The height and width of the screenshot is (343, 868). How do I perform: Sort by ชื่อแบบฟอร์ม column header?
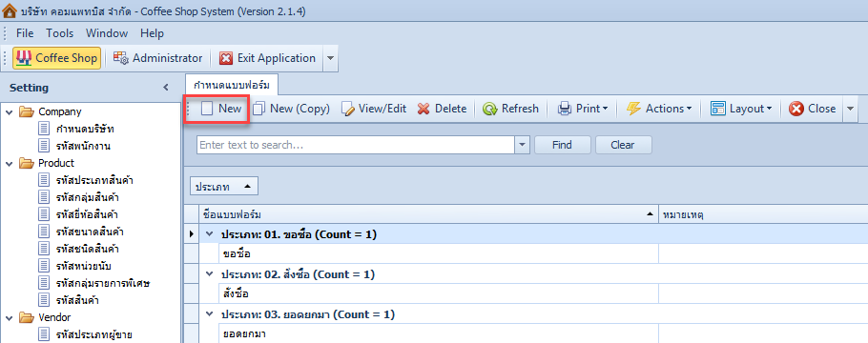coord(428,214)
